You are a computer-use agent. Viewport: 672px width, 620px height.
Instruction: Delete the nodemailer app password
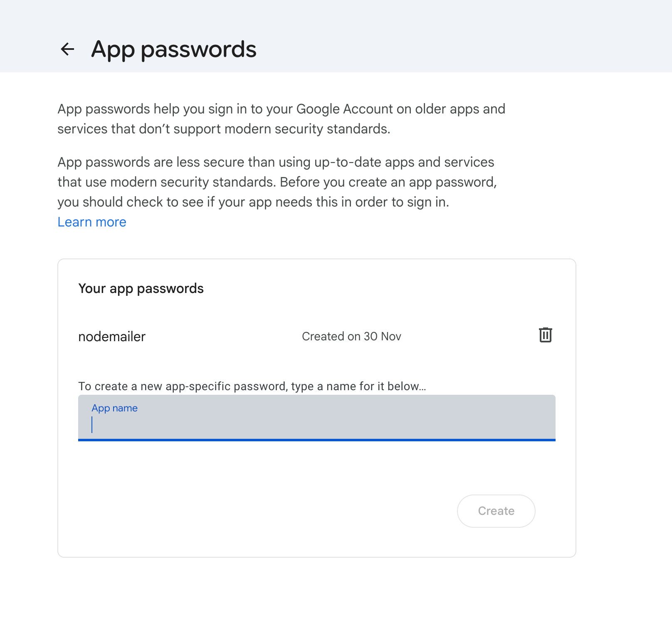545,335
